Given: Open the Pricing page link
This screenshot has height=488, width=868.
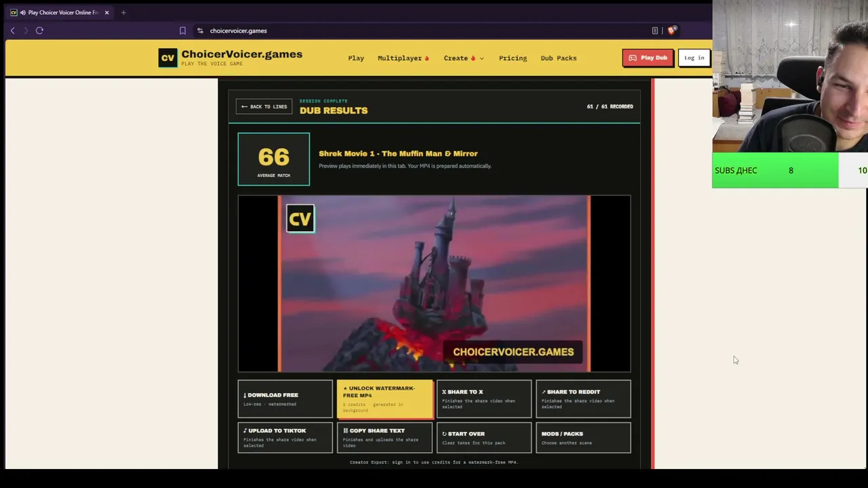Looking at the screenshot, I should (513, 58).
